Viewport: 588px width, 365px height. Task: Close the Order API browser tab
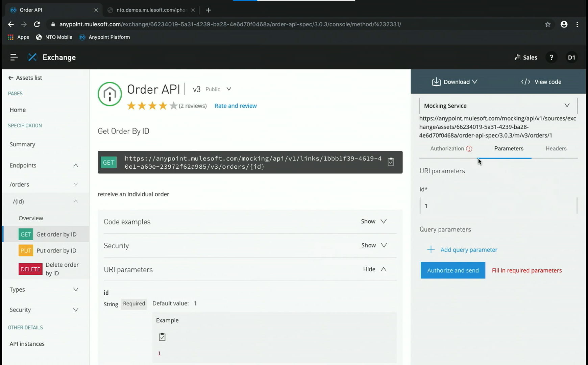(96, 10)
